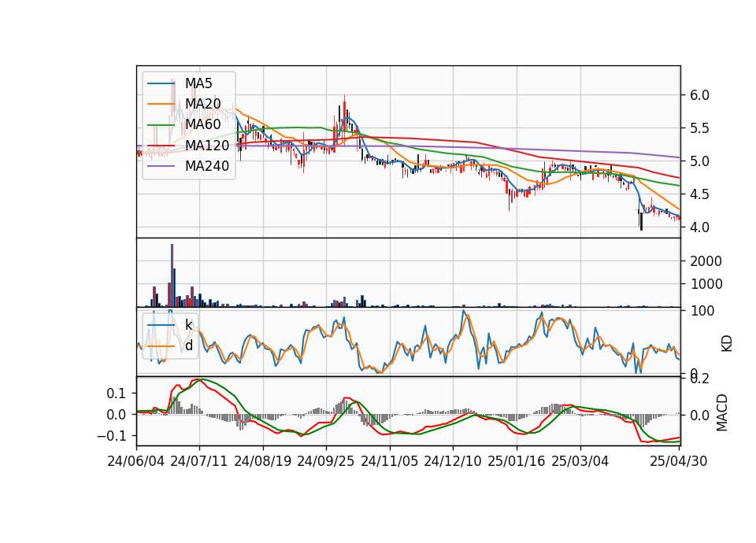
Task: Click the 100 tick on KD axis
Action: coord(702,311)
